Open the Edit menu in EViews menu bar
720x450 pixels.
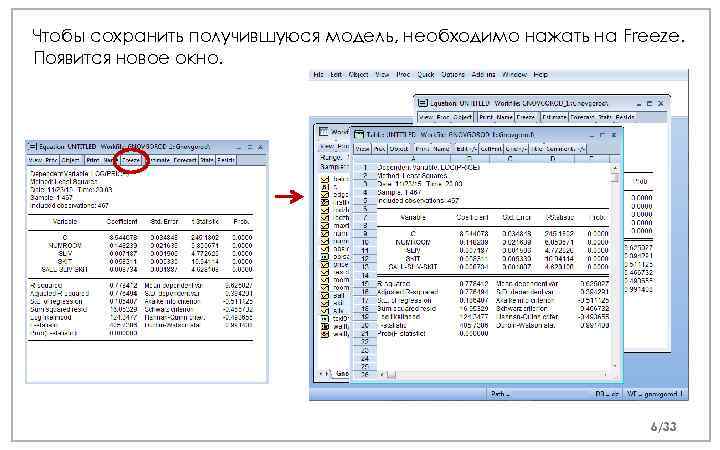pyautogui.click(x=336, y=74)
